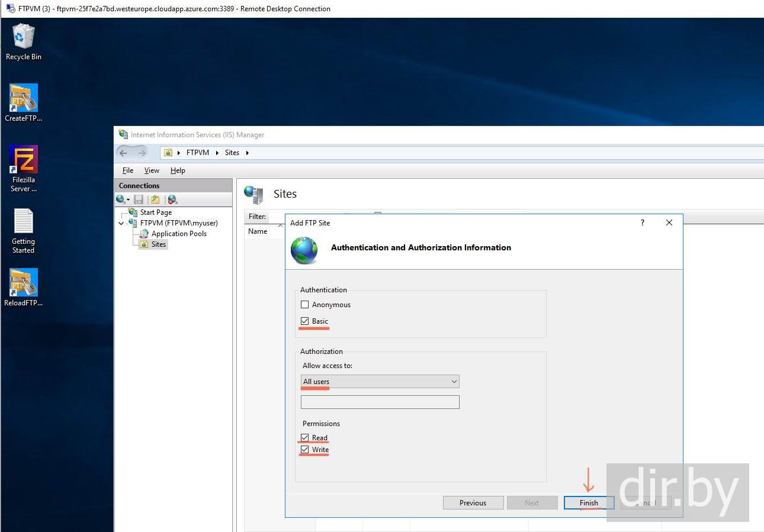Open the Help menu
The image size is (764, 532).
tap(178, 170)
